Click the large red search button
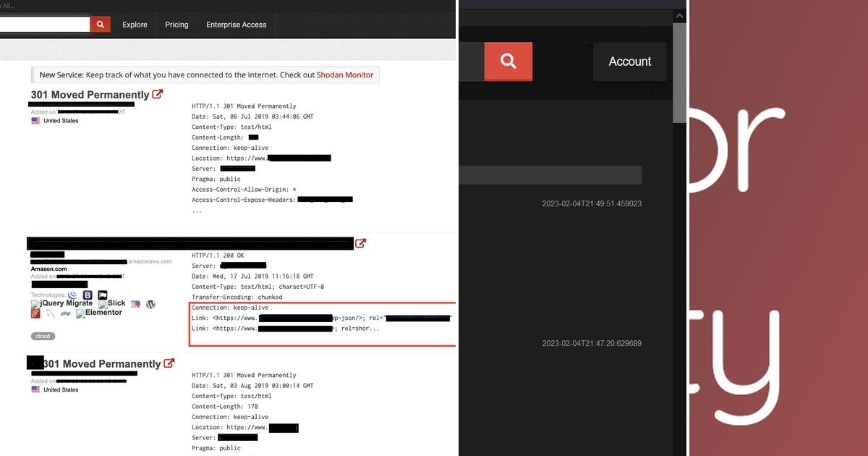 click(x=508, y=62)
